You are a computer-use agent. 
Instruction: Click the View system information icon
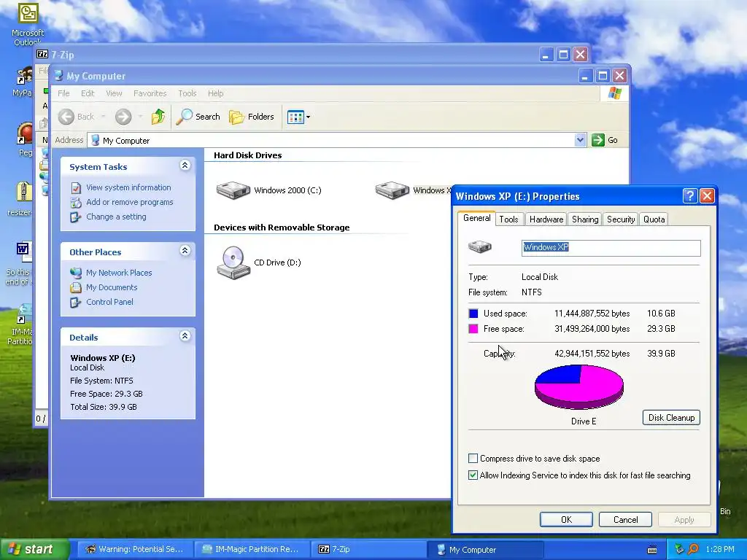(x=76, y=187)
